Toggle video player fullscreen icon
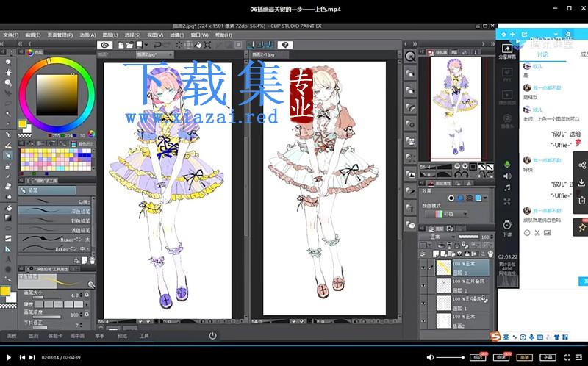 (567, 357)
